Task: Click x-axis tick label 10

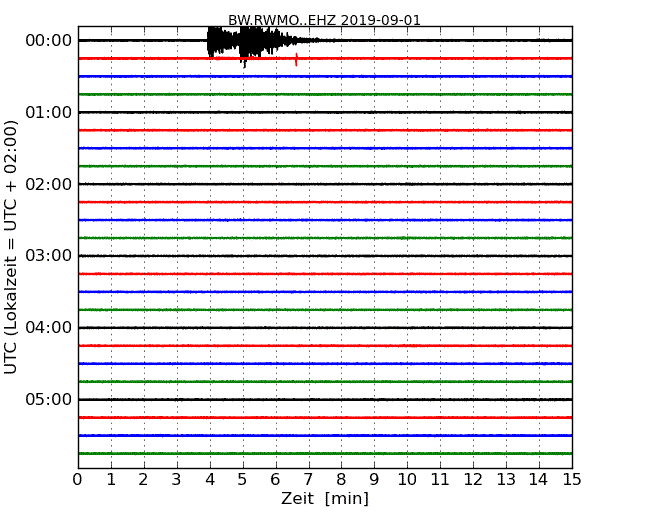Action: 407,480
